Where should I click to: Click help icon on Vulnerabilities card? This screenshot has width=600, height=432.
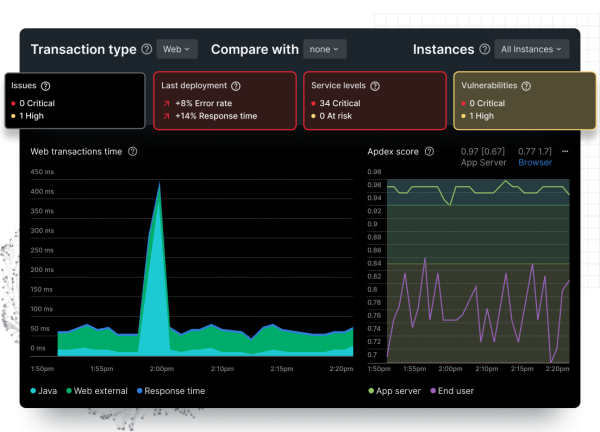point(525,86)
